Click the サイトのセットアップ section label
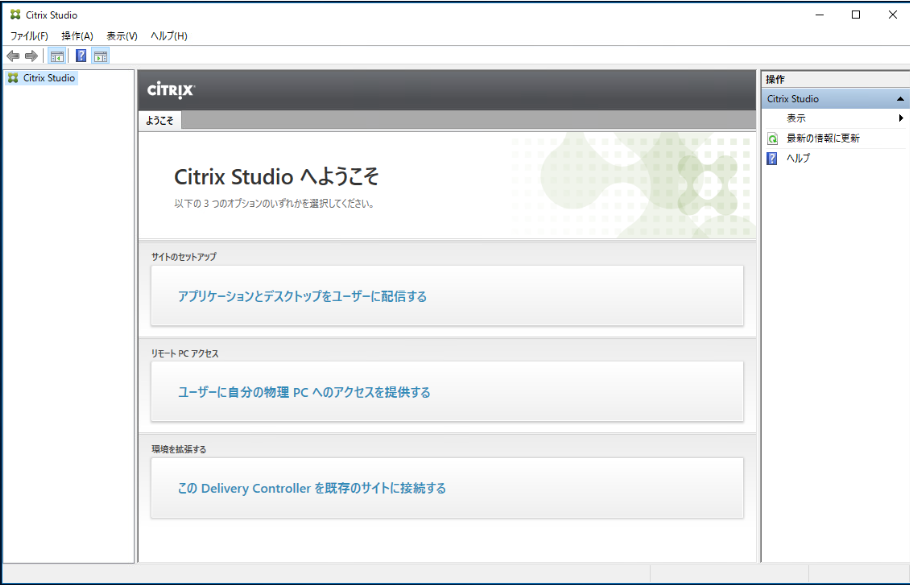The image size is (910, 585). tap(183, 257)
